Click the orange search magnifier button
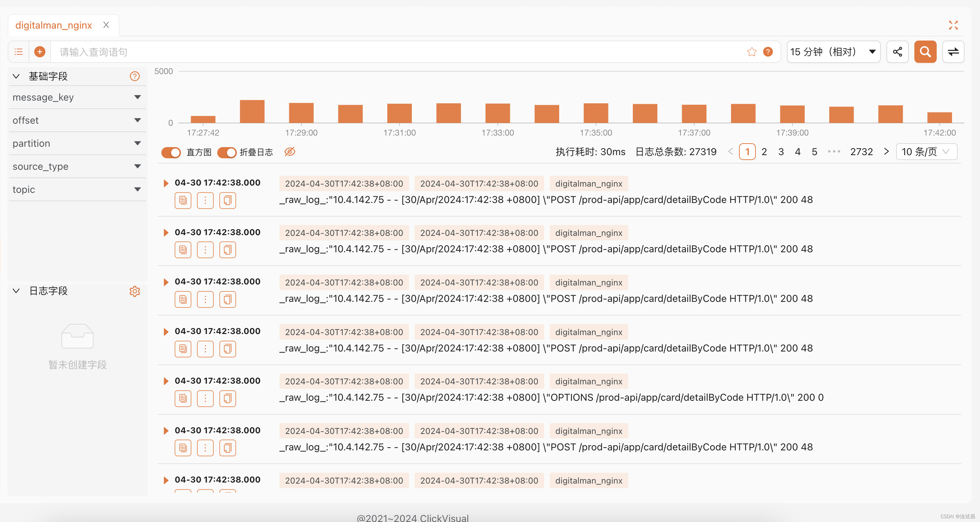Screen dimensions: 980x522 tap(925, 52)
